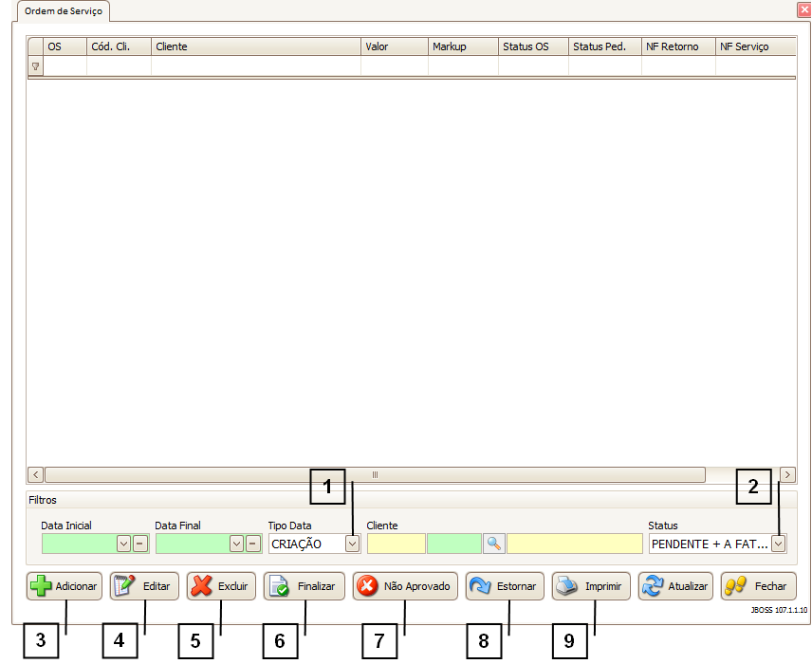Image resolution: width=812 pixels, height=664 pixels.
Task: Click the Estornar reversal button
Action: coord(505,586)
